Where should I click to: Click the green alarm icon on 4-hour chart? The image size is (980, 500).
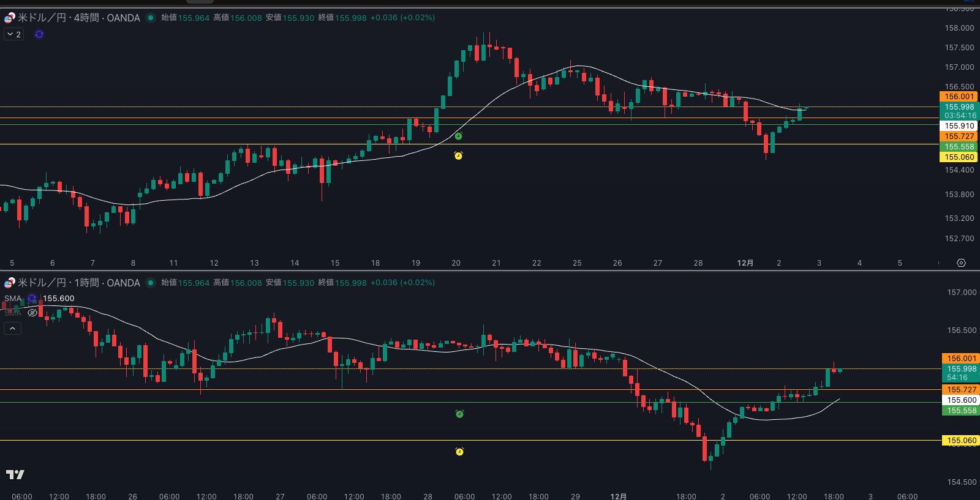pyautogui.click(x=458, y=136)
